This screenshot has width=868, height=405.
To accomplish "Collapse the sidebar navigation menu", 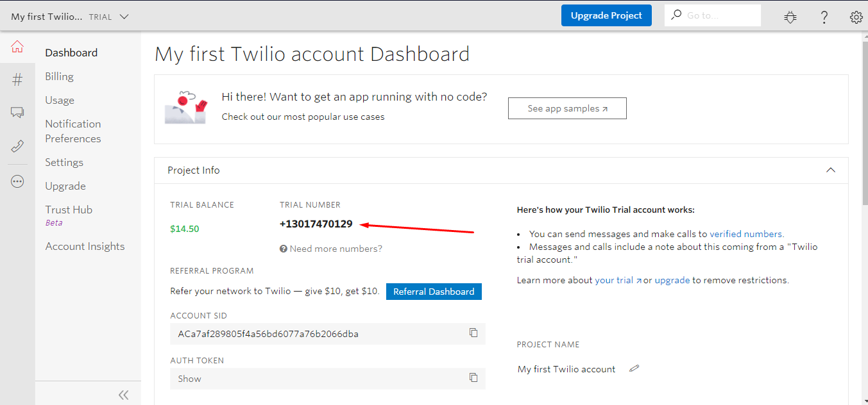I will point(124,395).
